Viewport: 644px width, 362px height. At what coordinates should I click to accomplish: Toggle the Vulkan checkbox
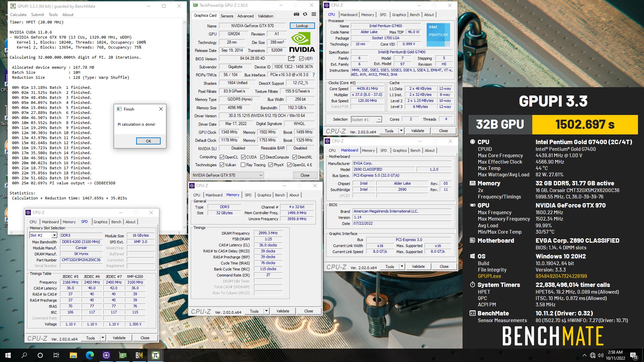(x=222, y=165)
